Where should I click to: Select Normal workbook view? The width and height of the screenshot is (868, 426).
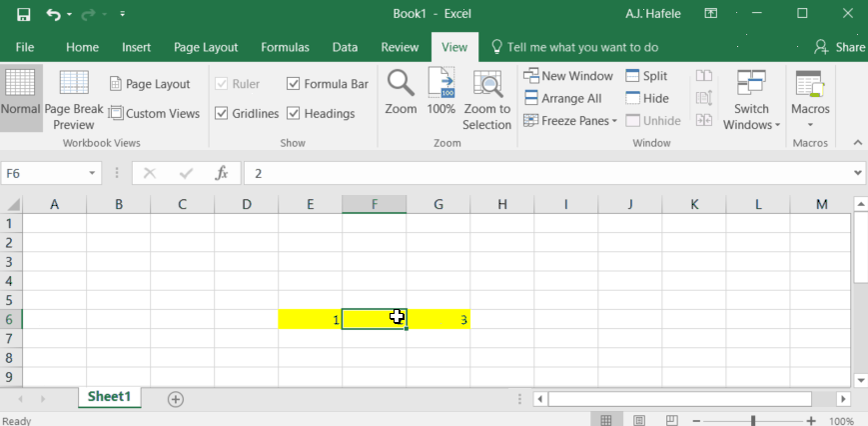coord(21,99)
